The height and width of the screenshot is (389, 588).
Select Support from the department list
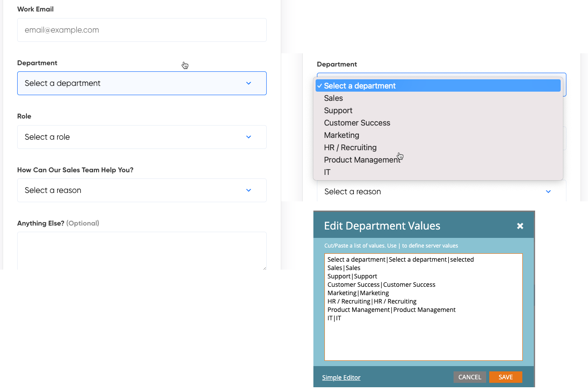[338, 110]
